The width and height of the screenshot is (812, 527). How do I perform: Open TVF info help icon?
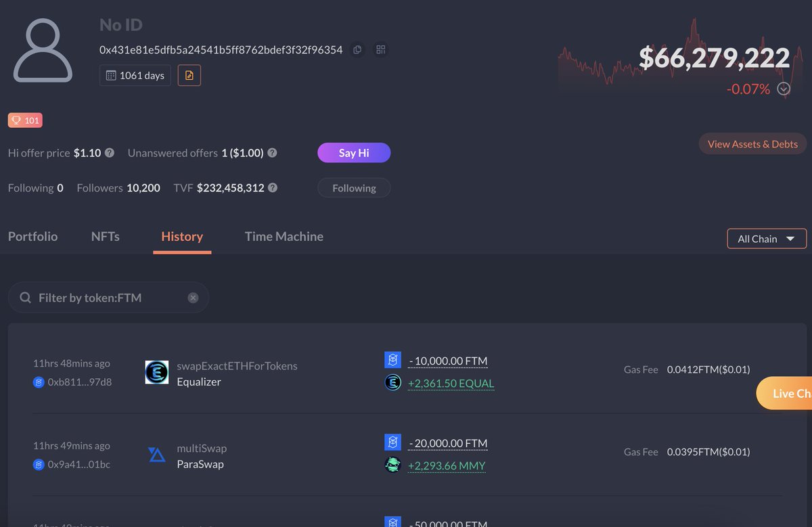click(x=273, y=188)
